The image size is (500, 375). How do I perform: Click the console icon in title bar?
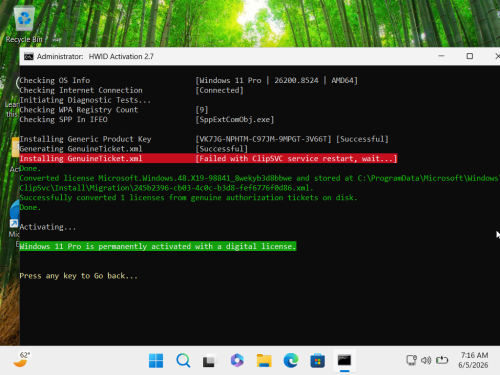29,57
